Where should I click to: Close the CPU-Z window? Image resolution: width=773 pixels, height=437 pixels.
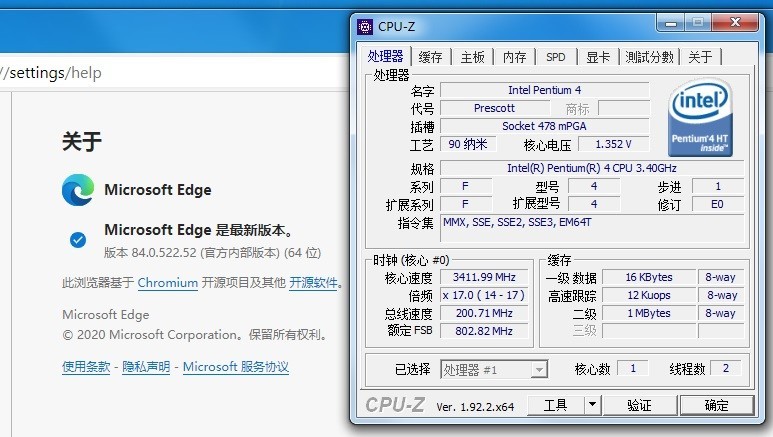(x=735, y=23)
